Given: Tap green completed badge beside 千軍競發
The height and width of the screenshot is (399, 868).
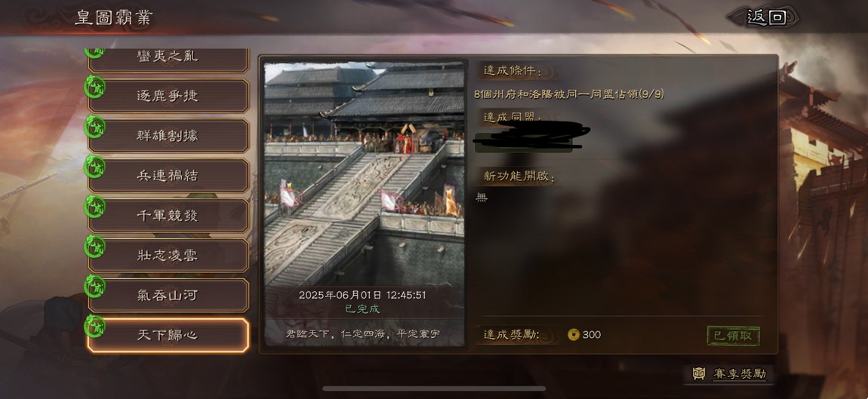Looking at the screenshot, I should coord(94,206).
